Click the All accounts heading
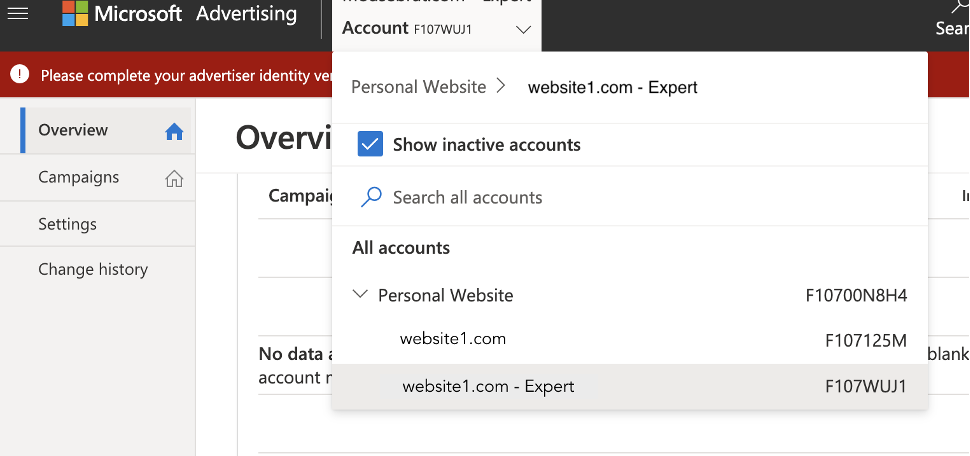The width and height of the screenshot is (970, 456). [401, 248]
